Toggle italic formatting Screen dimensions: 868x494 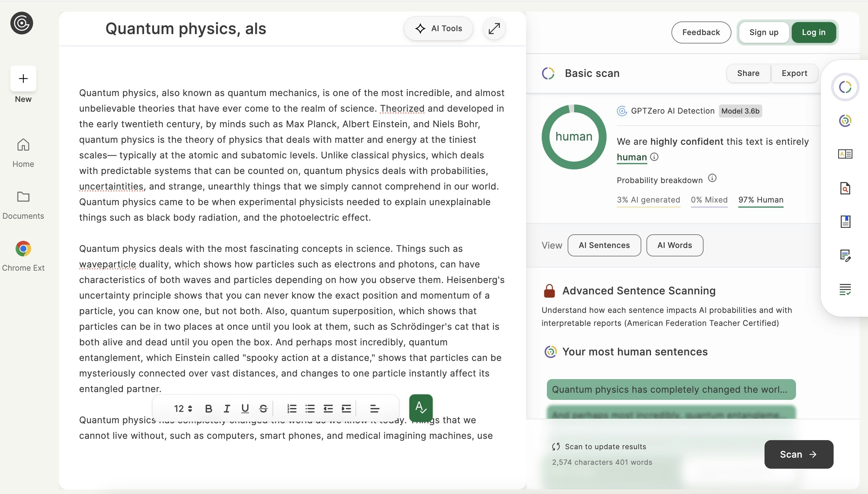coord(227,409)
